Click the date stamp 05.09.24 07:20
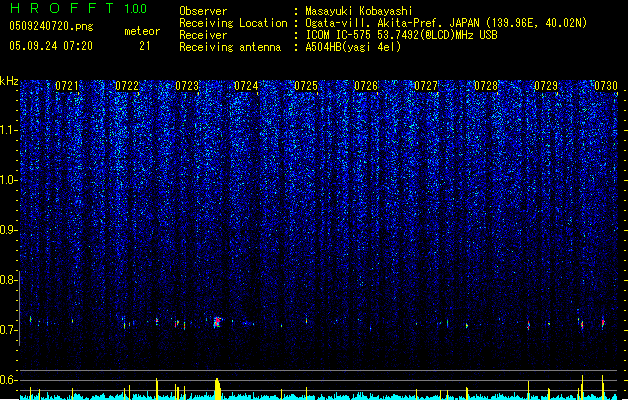This screenshot has width=629, height=400. [51, 46]
